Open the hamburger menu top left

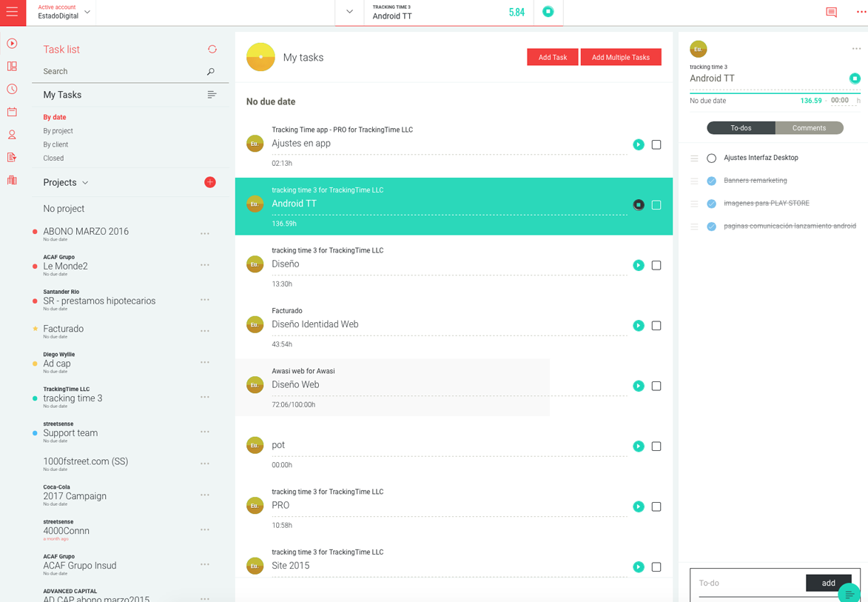pyautogui.click(x=12, y=13)
